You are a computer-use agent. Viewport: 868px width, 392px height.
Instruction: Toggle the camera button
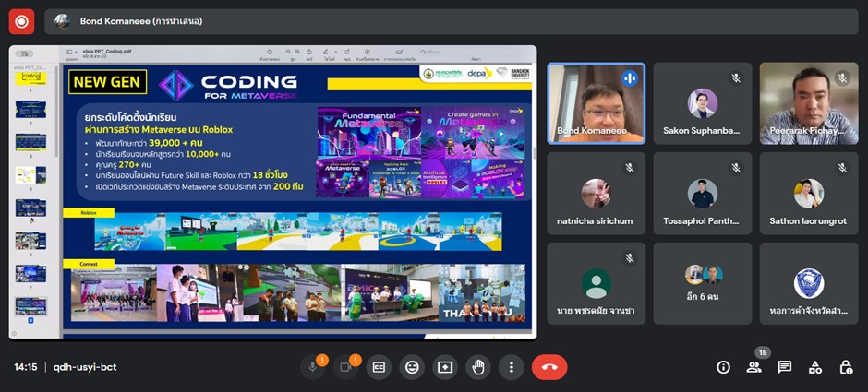[x=345, y=367]
